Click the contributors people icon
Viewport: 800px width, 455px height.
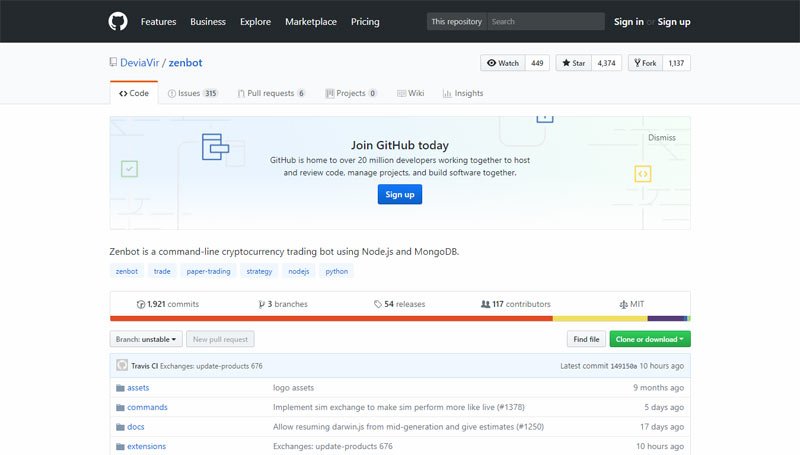(485, 304)
